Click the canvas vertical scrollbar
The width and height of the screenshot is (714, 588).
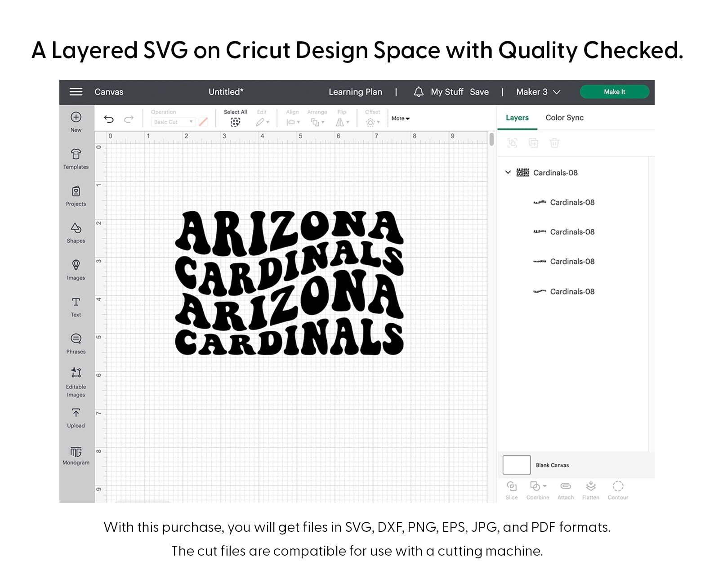[491, 139]
